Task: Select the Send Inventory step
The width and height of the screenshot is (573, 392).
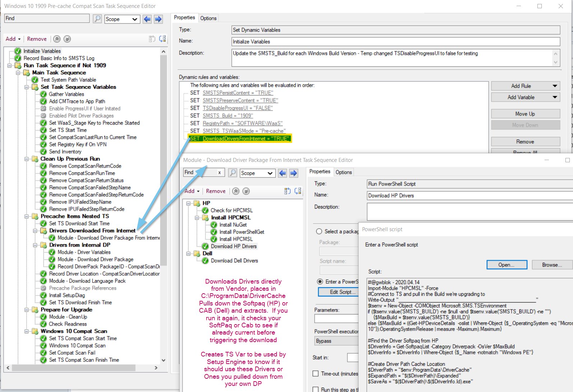Action: click(x=65, y=151)
